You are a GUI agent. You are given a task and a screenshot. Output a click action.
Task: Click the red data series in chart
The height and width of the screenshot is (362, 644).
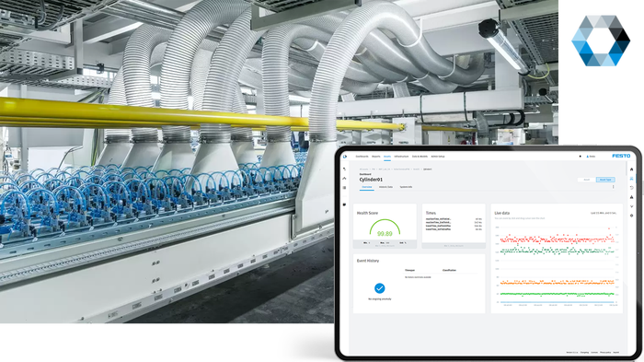(557, 239)
